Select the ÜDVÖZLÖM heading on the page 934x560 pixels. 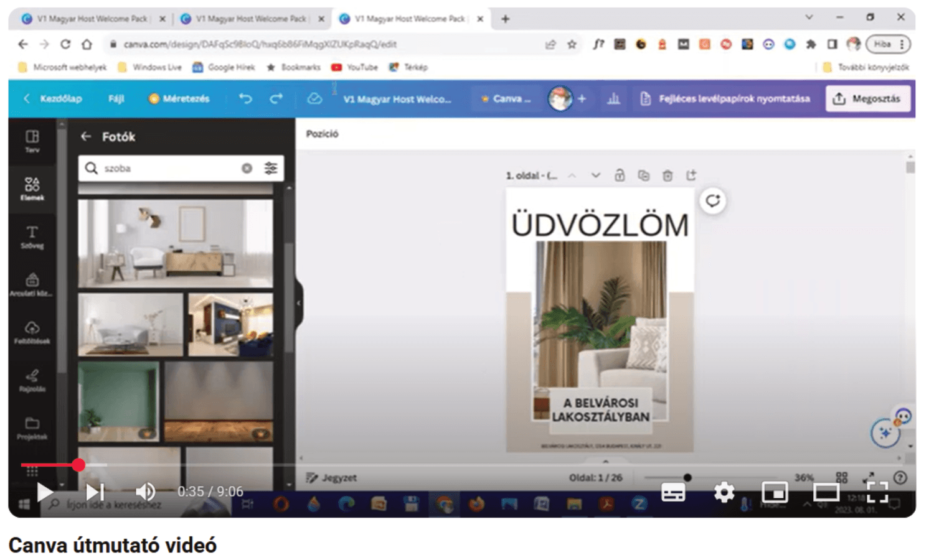pyautogui.click(x=600, y=225)
